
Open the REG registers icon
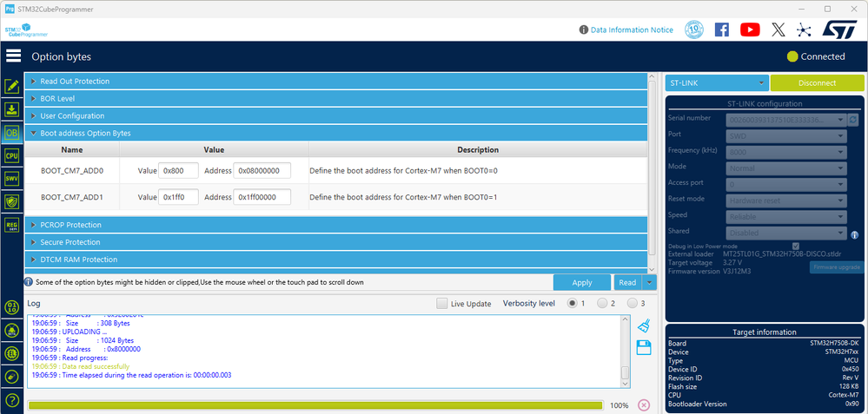coord(12,225)
